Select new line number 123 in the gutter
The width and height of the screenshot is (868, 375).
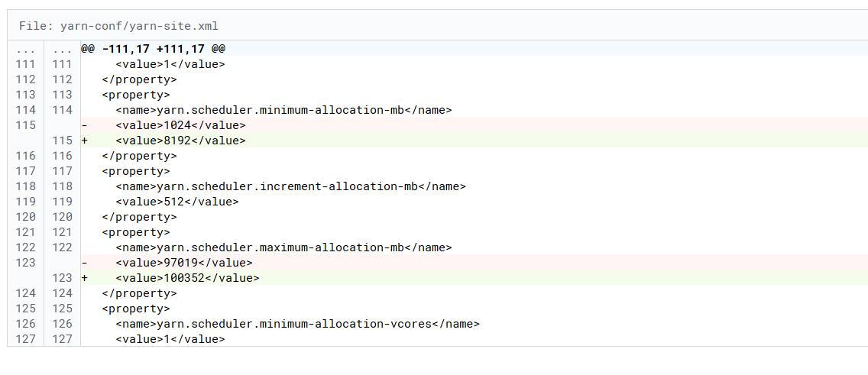(62, 278)
